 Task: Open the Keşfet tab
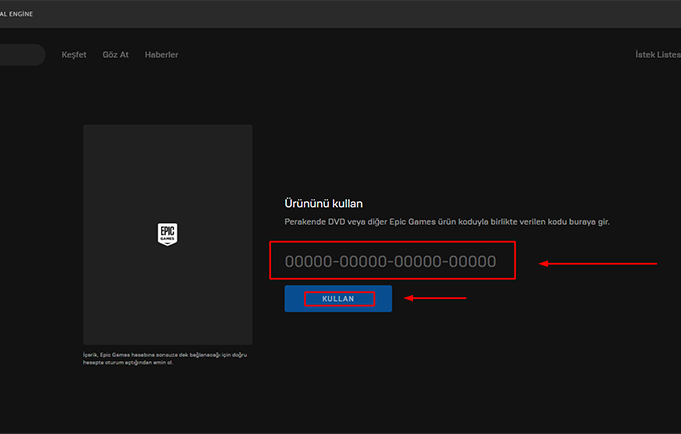(74, 55)
